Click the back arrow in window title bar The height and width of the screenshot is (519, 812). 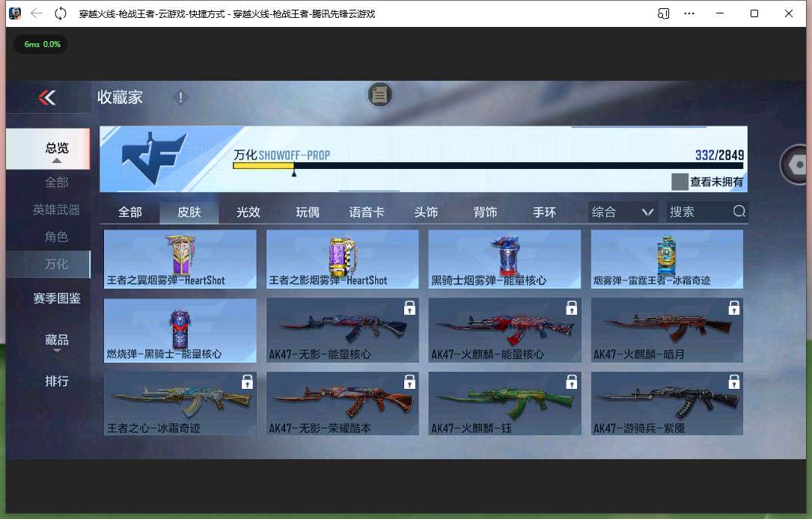(x=36, y=13)
